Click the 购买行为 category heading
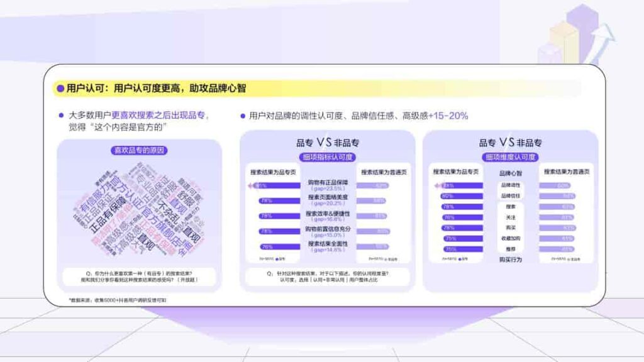The image size is (644, 362). tap(510, 259)
